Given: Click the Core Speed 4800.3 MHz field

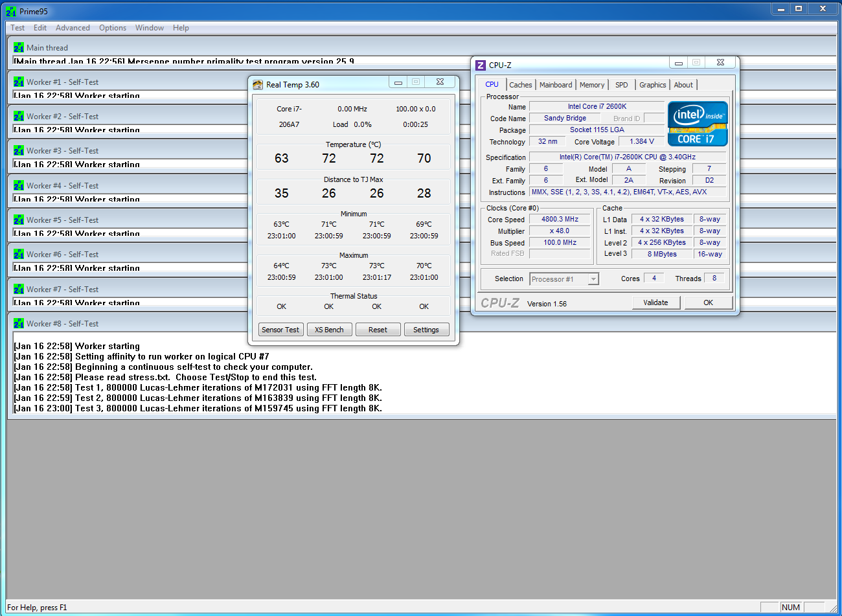Looking at the screenshot, I should click(560, 219).
